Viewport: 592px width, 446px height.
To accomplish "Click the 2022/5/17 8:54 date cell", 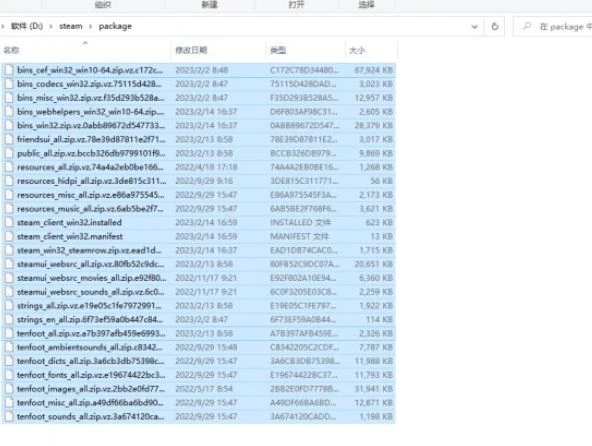I will pyautogui.click(x=204, y=389).
